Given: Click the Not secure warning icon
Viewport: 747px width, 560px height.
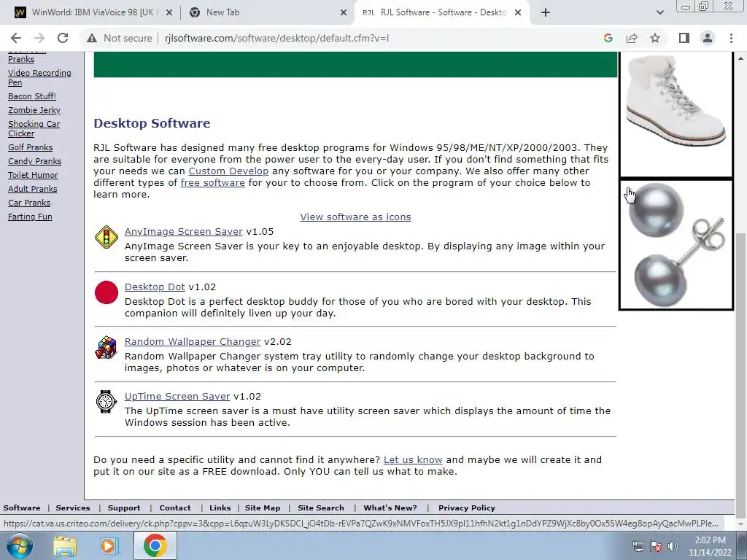Looking at the screenshot, I should click(92, 38).
